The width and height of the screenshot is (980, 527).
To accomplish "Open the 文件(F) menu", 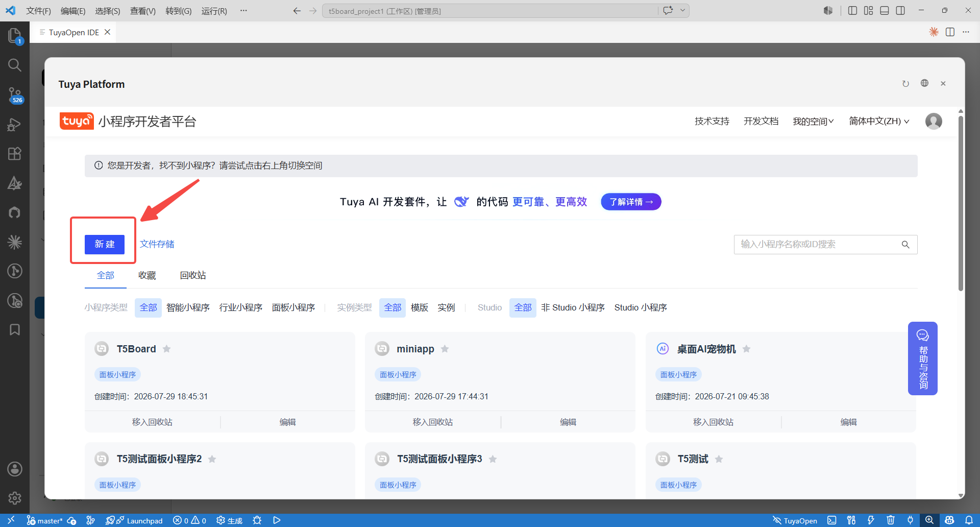I will (38, 11).
